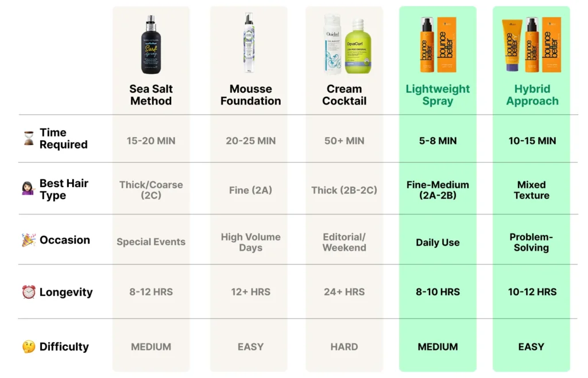
Task: Click the green Lightweight Spray heading
Action: point(438,95)
